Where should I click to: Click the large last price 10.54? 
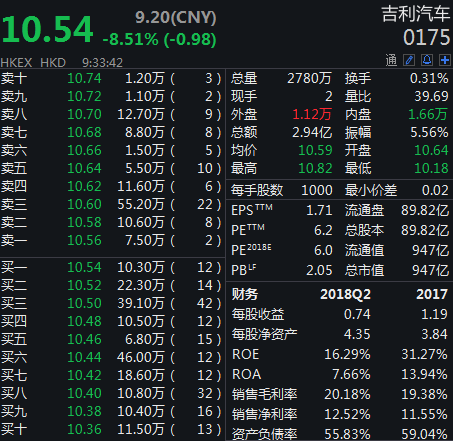click(47, 29)
